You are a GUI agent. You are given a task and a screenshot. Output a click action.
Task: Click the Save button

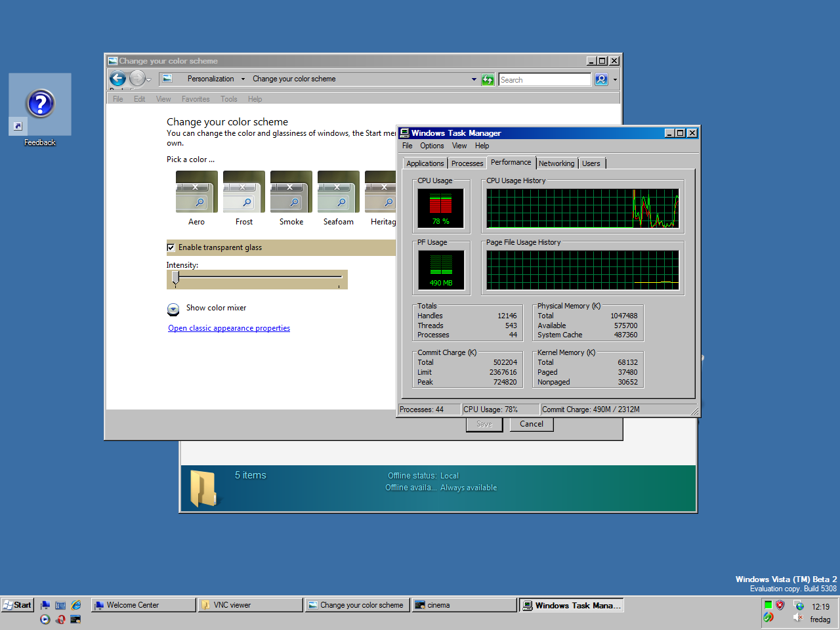(484, 424)
